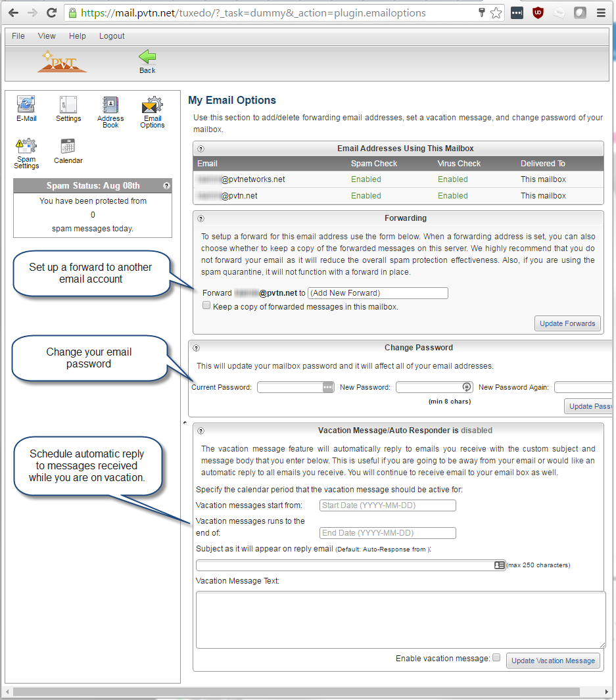616x700 pixels.
Task: Click the Vacation Message Text area
Action: tap(401, 620)
